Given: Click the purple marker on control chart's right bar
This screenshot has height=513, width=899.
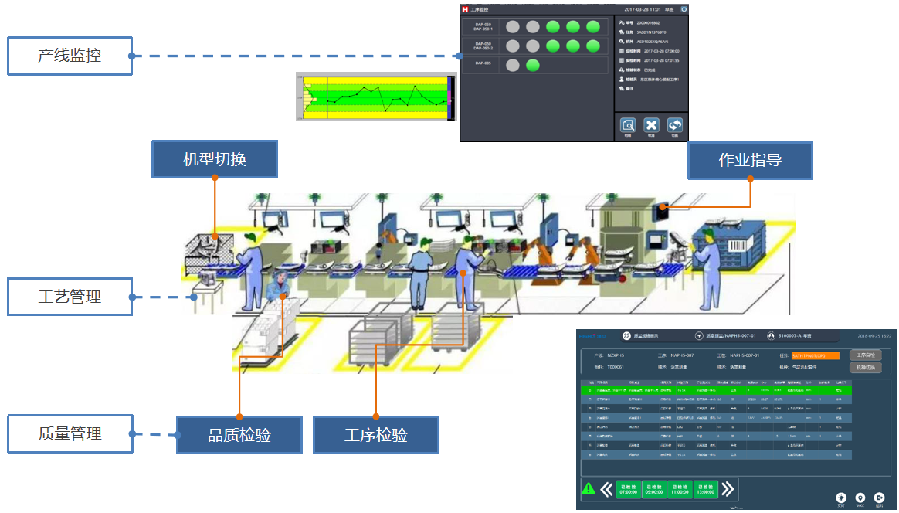Looking at the screenshot, I should 450,100.
